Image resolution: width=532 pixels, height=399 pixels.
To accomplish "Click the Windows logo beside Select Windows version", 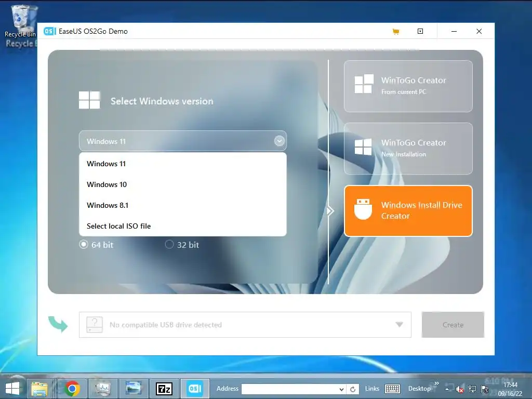I will pos(89,100).
